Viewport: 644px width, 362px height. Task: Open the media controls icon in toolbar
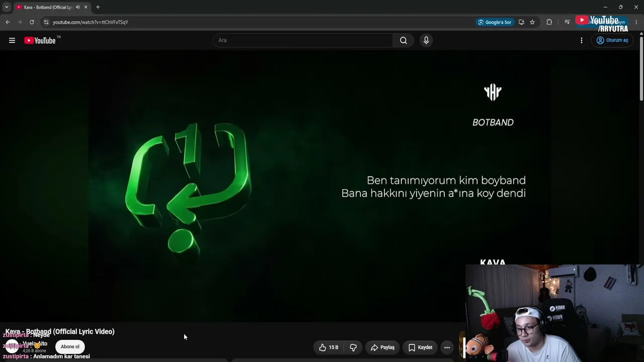click(567, 22)
